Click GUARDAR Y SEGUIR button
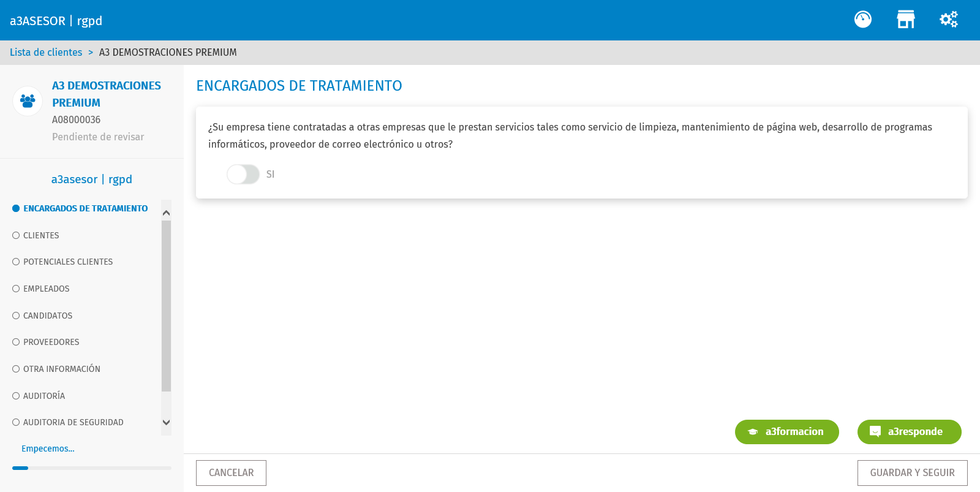The image size is (980, 492). pyautogui.click(x=913, y=473)
